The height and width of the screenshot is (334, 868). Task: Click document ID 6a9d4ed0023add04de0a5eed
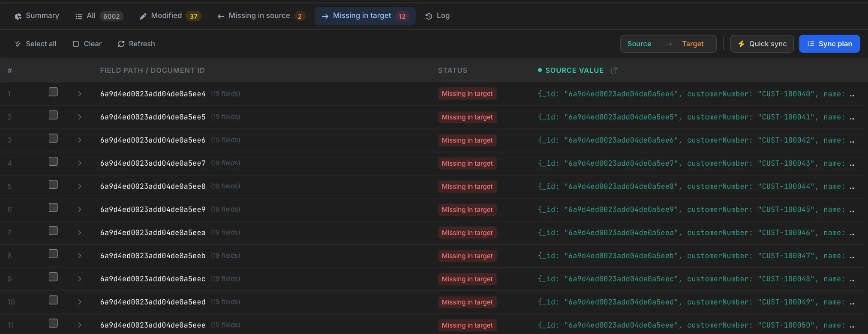point(153,302)
